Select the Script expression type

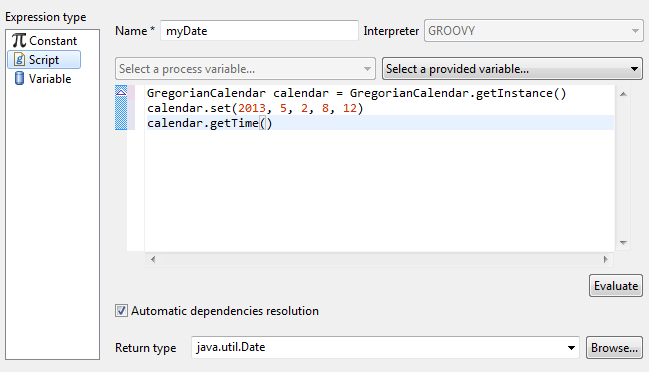coord(44,60)
